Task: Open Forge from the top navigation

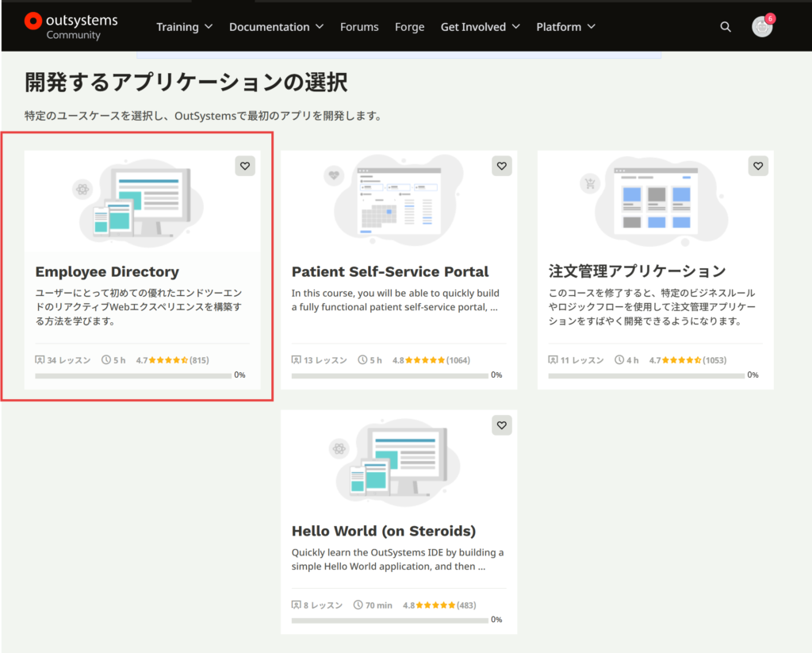Action: coord(409,27)
